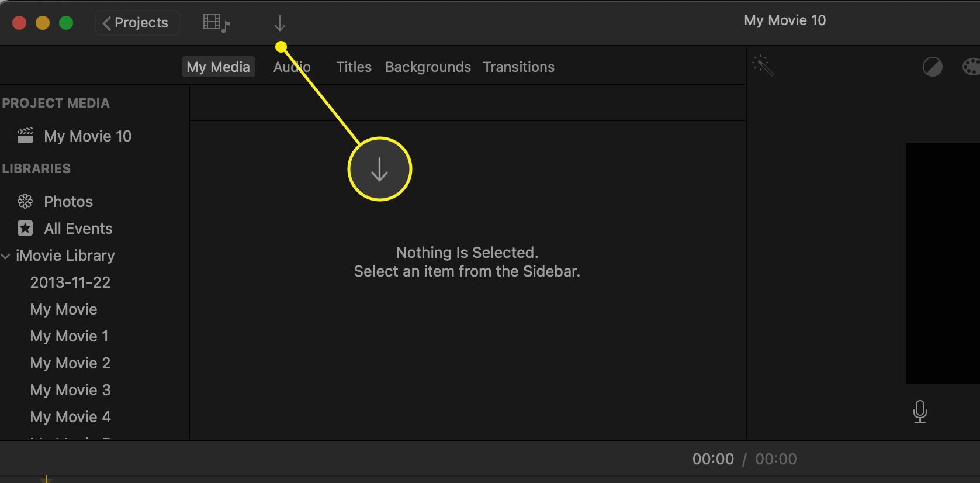Open the color balance half-circle icon

tap(932, 67)
